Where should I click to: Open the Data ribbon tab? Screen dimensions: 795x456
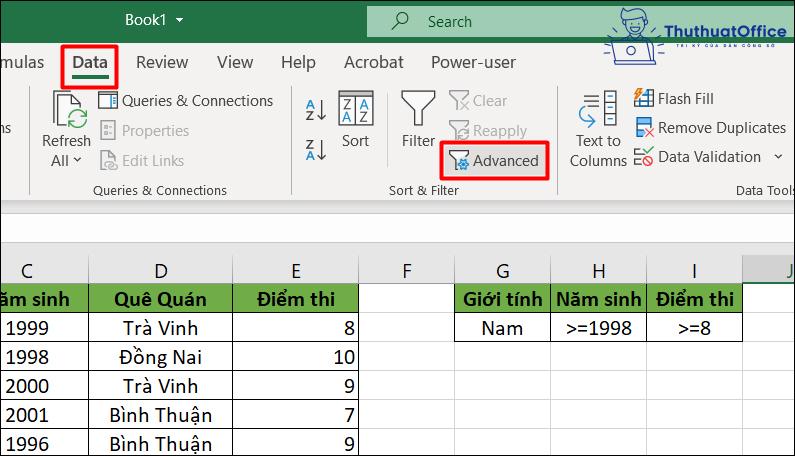tap(90, 63)
